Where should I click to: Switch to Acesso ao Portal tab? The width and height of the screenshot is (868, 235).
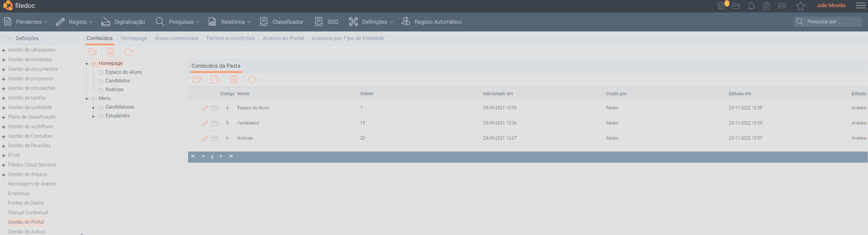283,38
